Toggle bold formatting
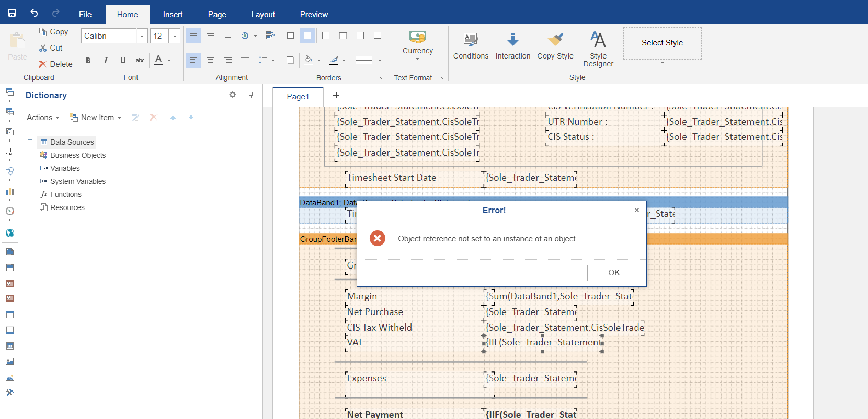Viewport: 868px width, 419px height. (88, 60)
